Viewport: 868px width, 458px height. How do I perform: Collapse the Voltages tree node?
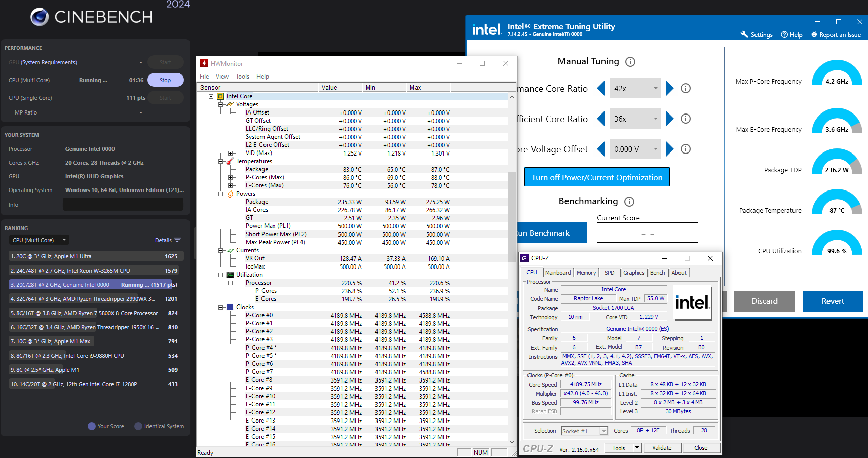[220, 104]
